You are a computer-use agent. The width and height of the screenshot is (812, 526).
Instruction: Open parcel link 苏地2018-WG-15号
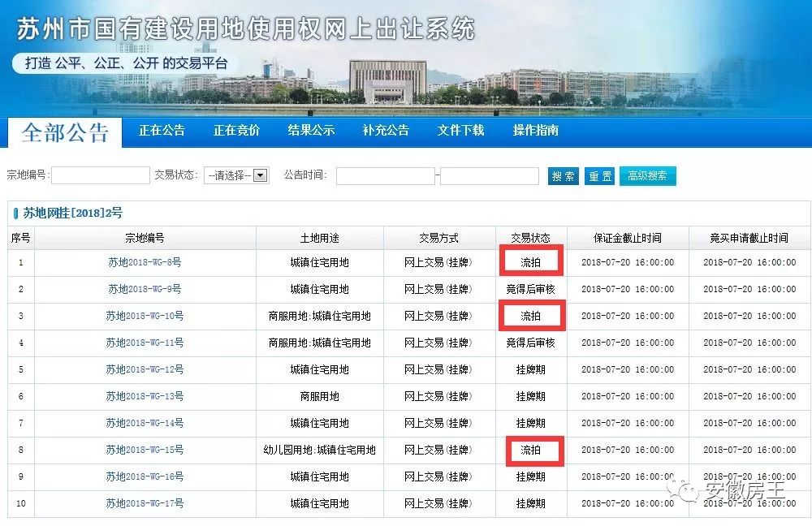pos(145,450)
